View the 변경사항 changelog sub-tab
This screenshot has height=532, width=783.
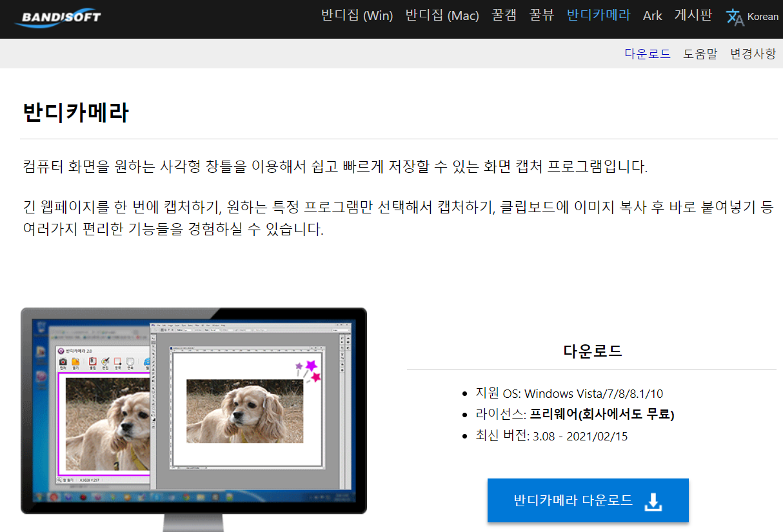click(753, 54)
